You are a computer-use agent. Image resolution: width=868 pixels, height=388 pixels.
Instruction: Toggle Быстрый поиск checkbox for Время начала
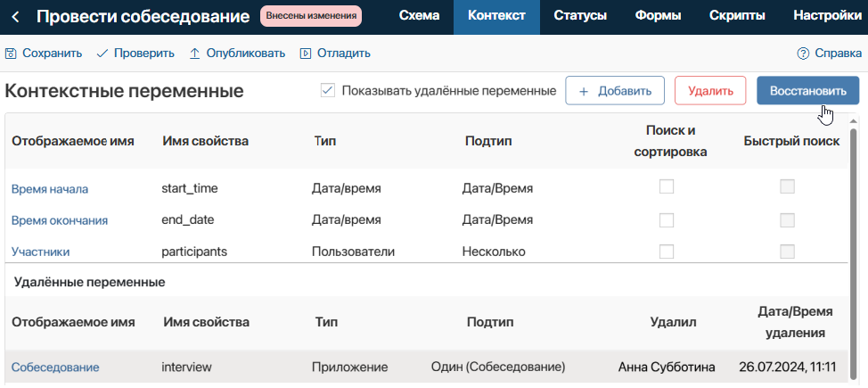pos(787,186)
